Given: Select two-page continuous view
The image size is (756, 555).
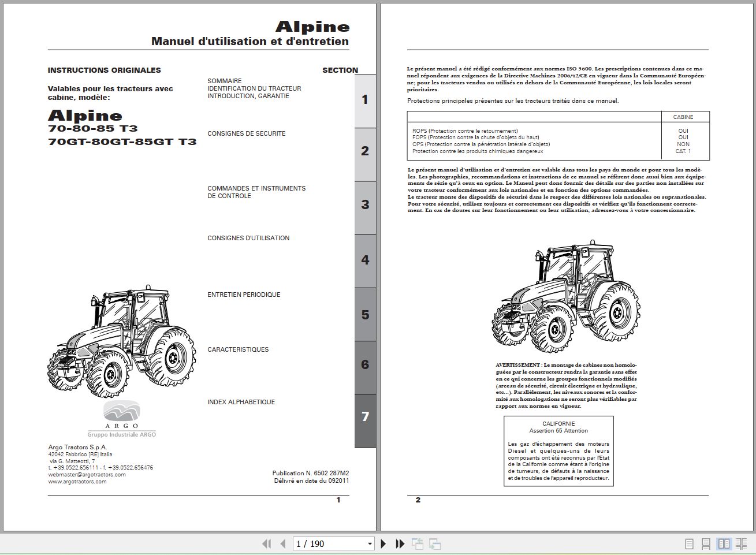Looking at the screenshot, I should 742,543.
